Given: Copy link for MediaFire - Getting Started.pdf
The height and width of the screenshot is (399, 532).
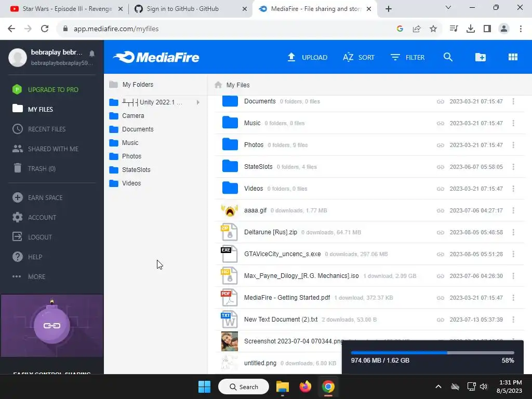Looking at the screenshot, I should [x=441, y=298].
